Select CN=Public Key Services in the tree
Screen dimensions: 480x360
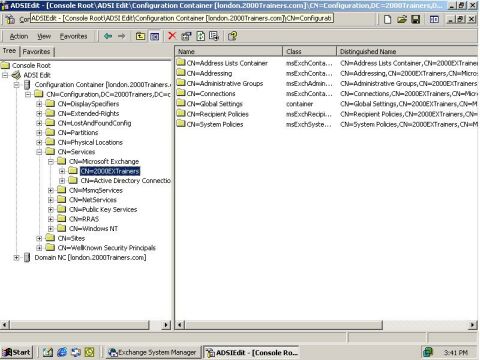click(103, 209)
